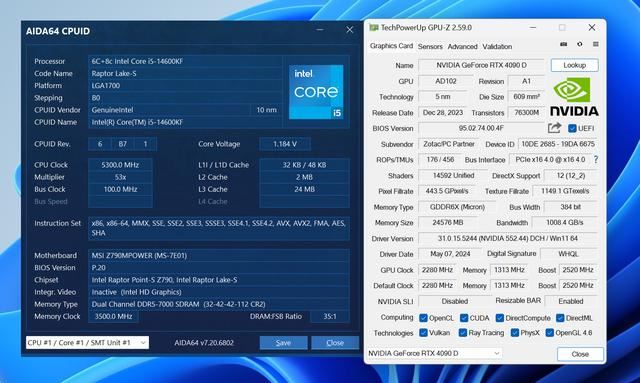Image resolution: width=640 pixels, height=383 pixels.
Task: Click the Bus Width value 384 bit
Action: 571,207
